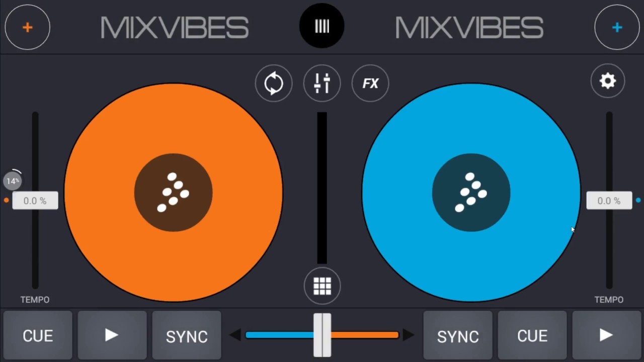Click the left crossfader arrow
Screen dimensions: 644x362
click(x=236, y=335)
